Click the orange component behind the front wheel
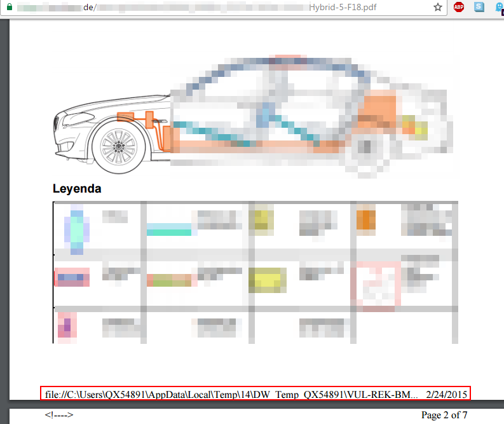Viewport: 504px width, 424px height. coord(151,120)
